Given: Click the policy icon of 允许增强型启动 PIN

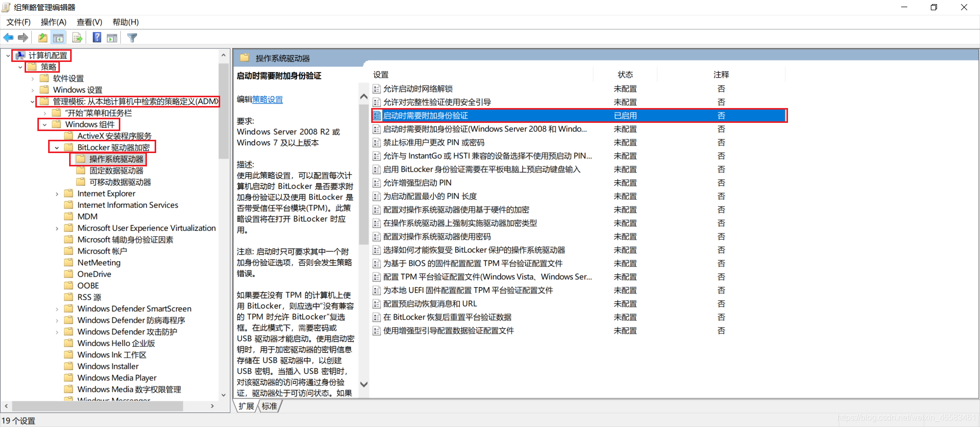Looking at the screenshot, I should click(x=377, y=183).
